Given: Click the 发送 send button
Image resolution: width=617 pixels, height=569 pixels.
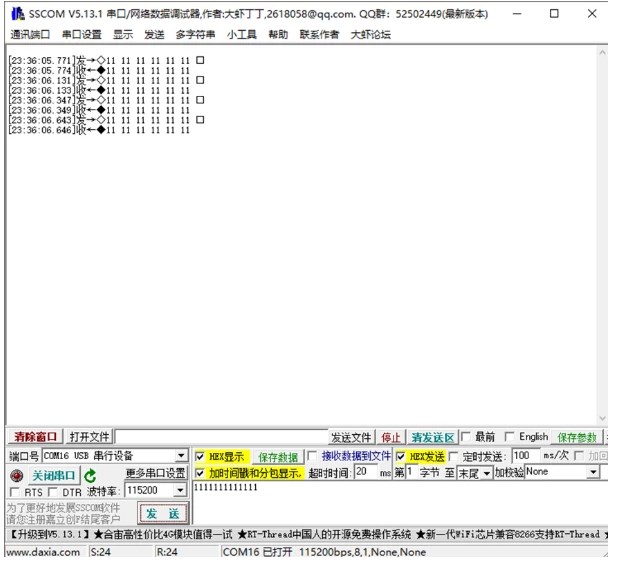Looking at the screenshot, I should tap(163, 513).
